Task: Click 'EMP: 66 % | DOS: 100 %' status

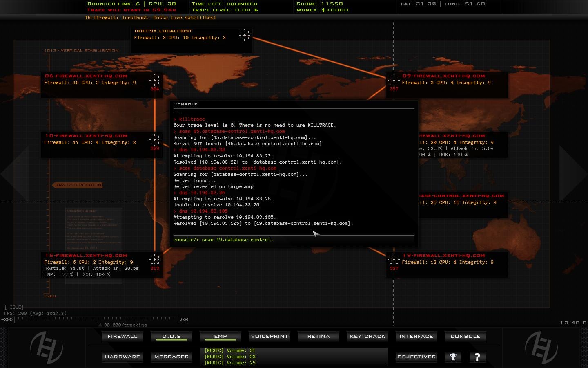Action: [x=77, y=274]
